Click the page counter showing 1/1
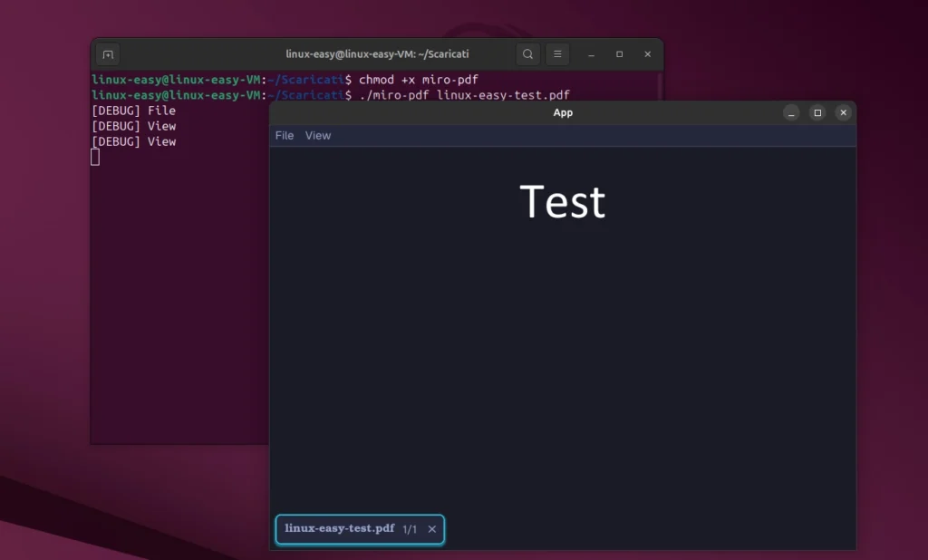This screenshot has width=928, height=560. pyautogui.click(x=410, y=529)
